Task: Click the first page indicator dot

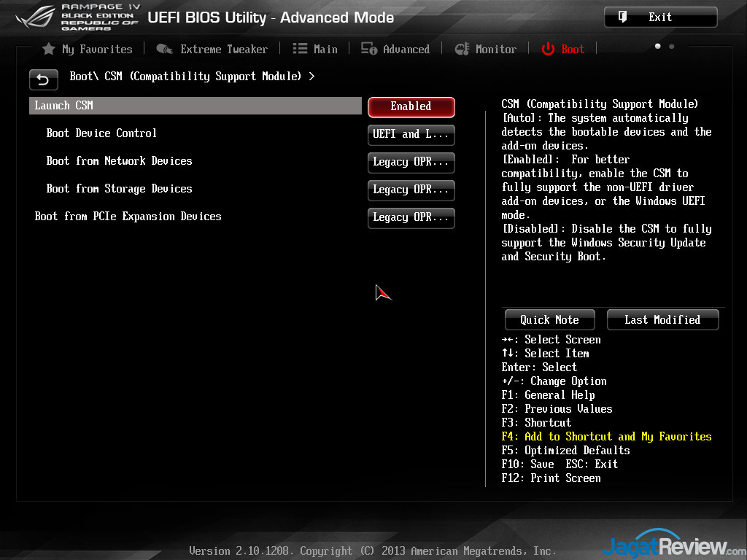Action: [x=658, y=46]
